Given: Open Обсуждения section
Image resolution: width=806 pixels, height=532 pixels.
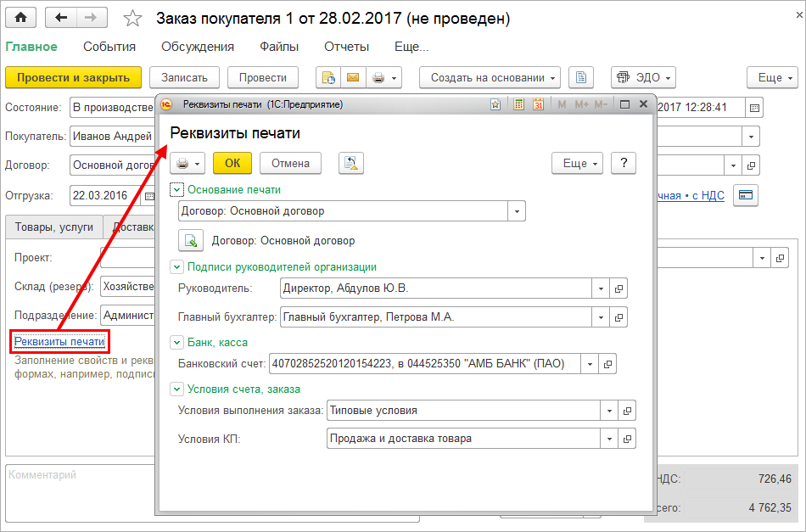Looking at the screenshot, I should (198, 47).
